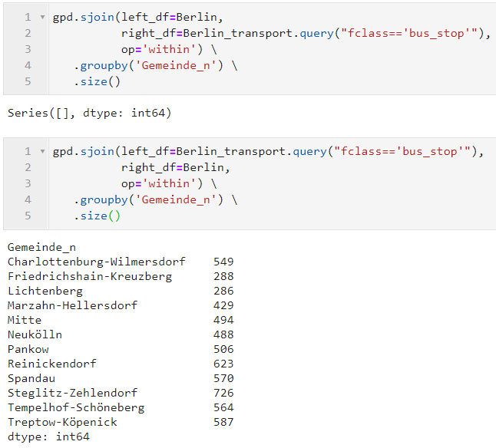Click right_df=Berlin in second cell
This screenshot has height=448, width=496.
175,167
